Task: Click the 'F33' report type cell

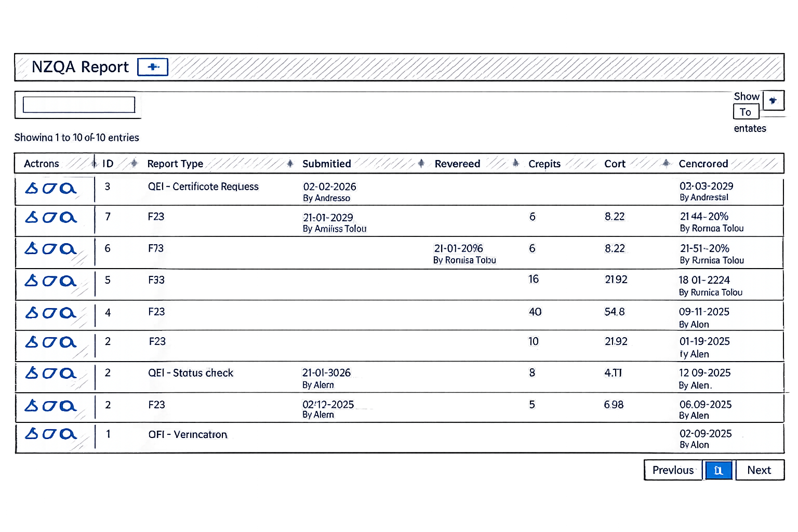Action: (x=156, y=280)
